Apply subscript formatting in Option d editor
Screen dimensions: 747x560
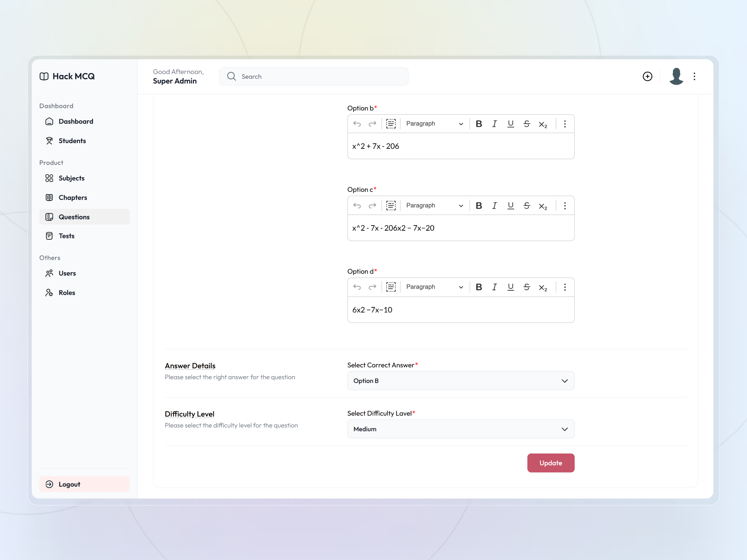(x=543, y=287)
